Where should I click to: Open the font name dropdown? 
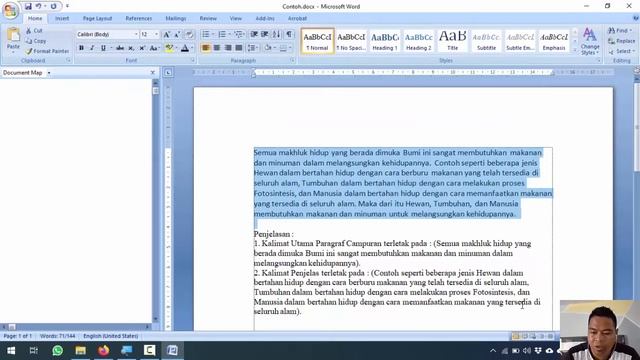tap(136, 35)
